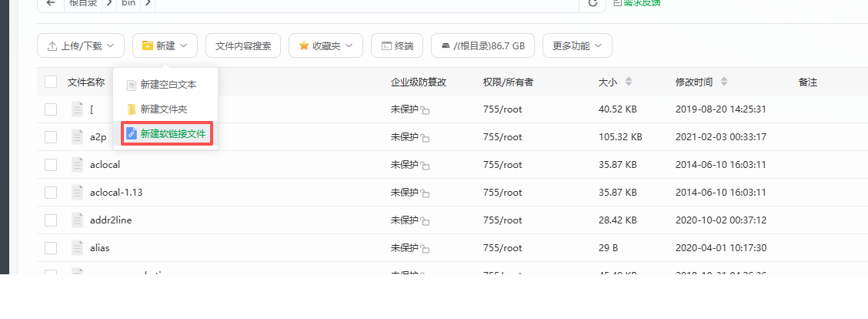The image size is (868, 319).
Task: Click the 文件名称 column header
Action: (x=86, y=82)
